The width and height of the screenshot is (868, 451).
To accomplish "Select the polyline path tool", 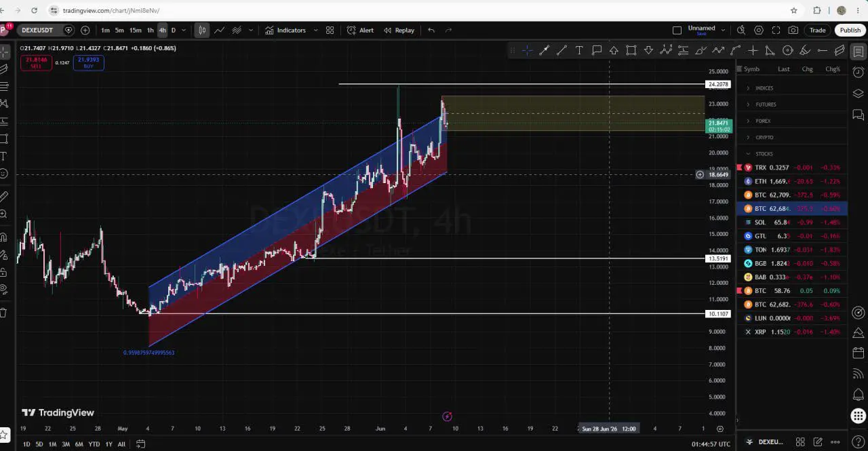I will (718, 50).
